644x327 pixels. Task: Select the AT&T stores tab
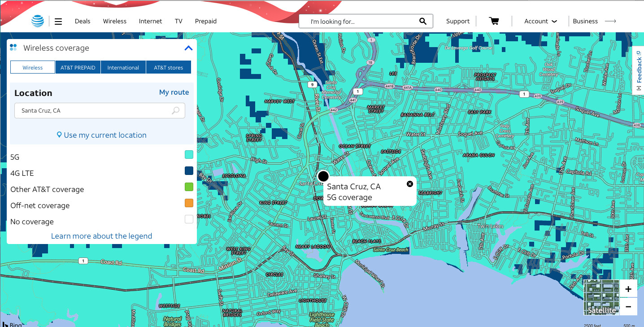tap(169, 67)
